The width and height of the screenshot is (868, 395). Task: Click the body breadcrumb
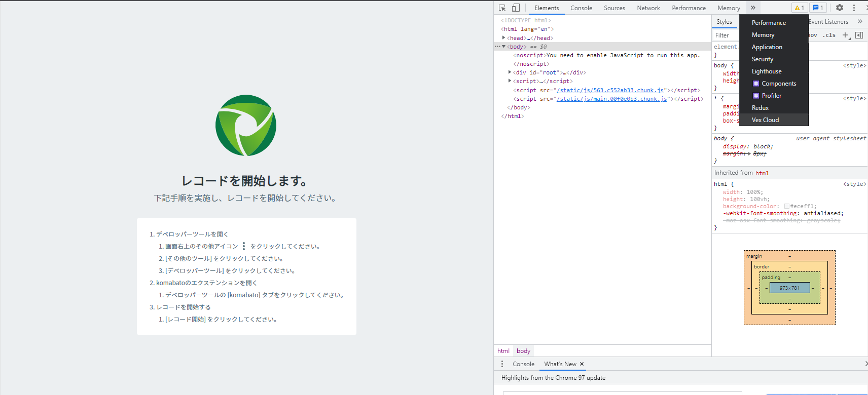pos(523,351)
